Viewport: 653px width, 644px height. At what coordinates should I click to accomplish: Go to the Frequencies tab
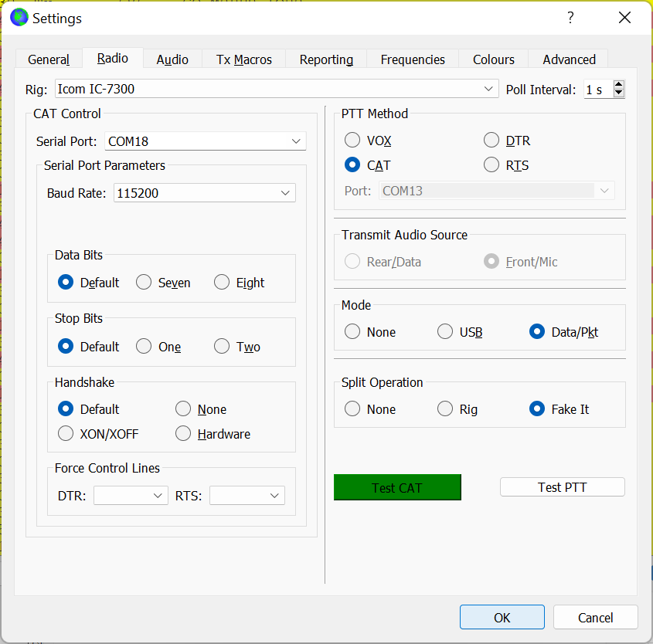(x=413, y=59)
